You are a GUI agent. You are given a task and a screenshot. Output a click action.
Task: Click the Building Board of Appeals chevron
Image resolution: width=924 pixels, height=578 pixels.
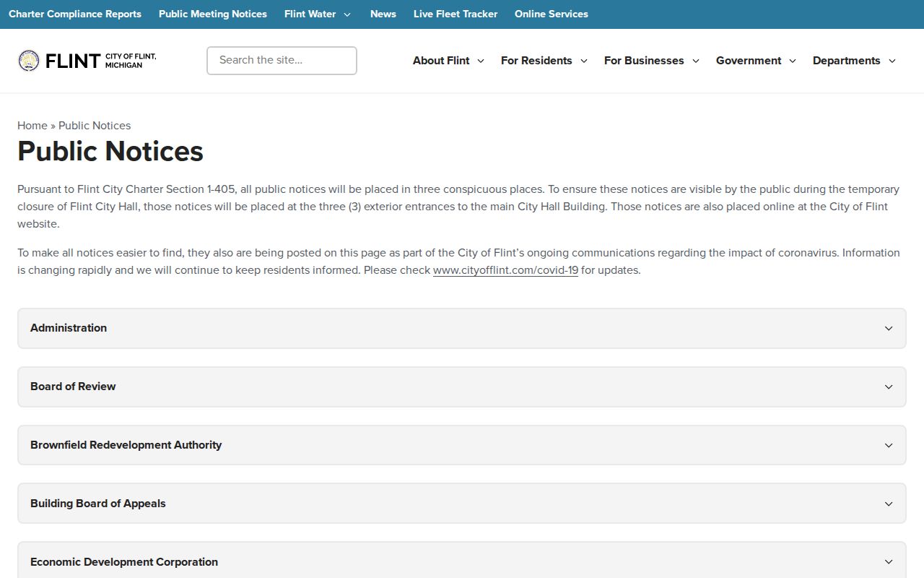point(889,504)
